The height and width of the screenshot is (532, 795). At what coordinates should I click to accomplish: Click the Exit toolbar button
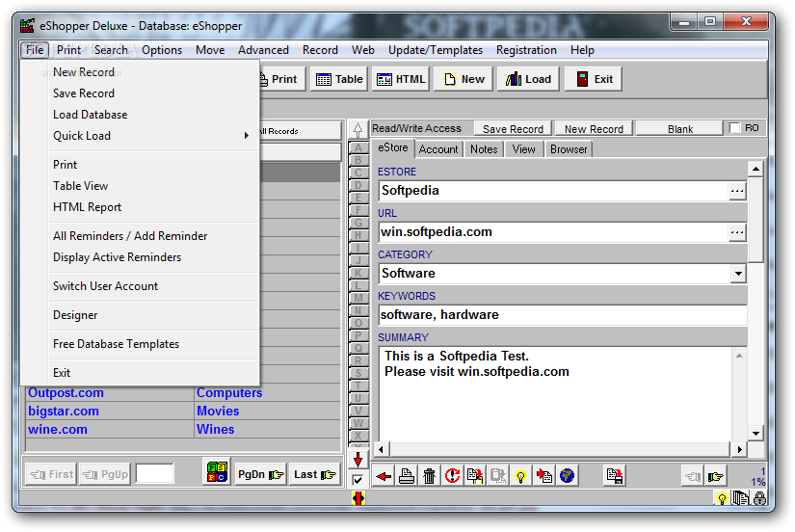[594, 79]
